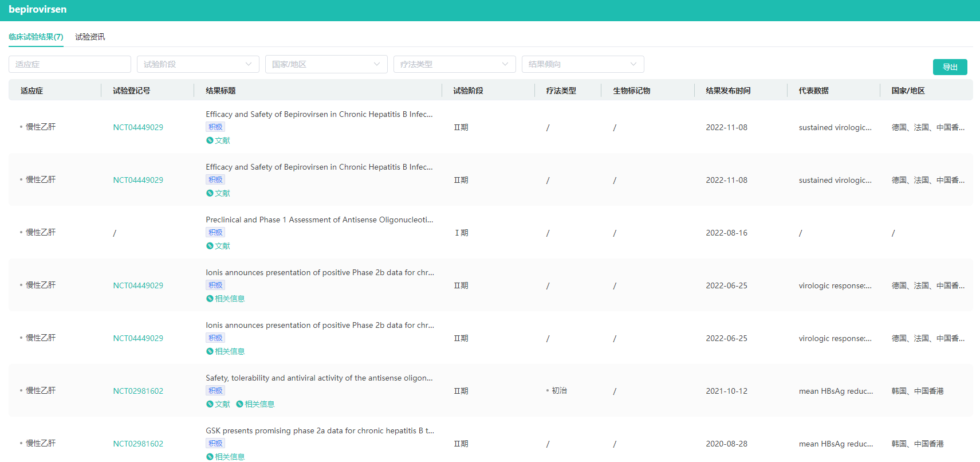Open NCT02981602 link in the 2021-10-12 row

(138, 391)
